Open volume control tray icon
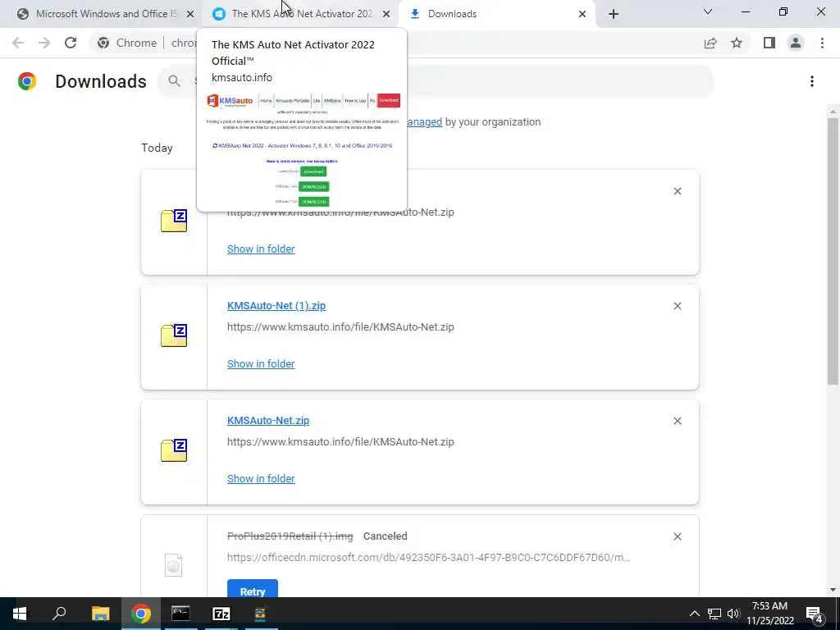The width and height of the screenshot is (840, 630). pos(733,614)
